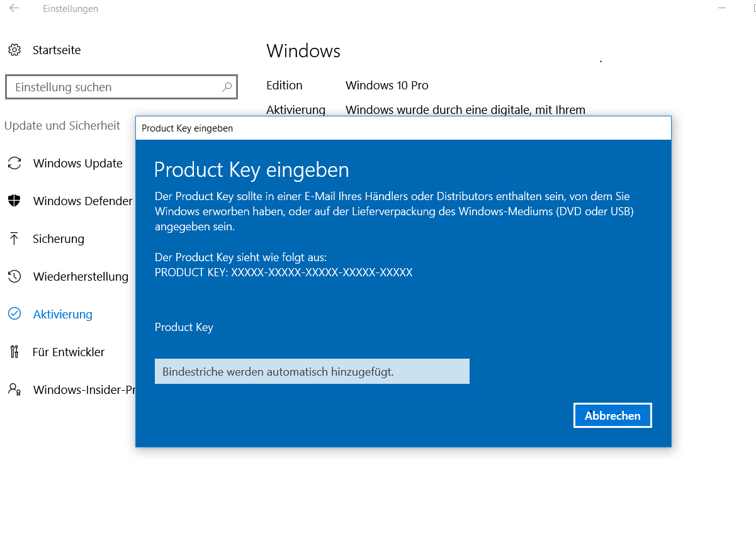Open Windows Update settings
756x555 pixels.
tap(77, 163)
